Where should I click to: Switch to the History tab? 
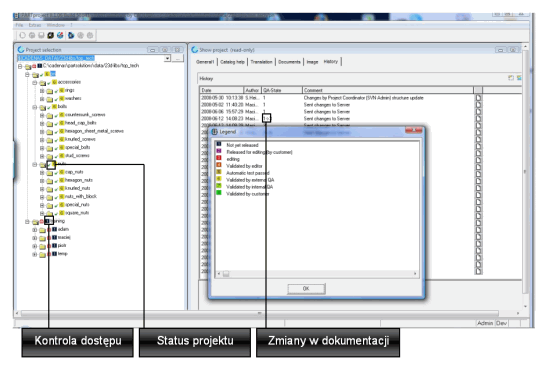331,62
